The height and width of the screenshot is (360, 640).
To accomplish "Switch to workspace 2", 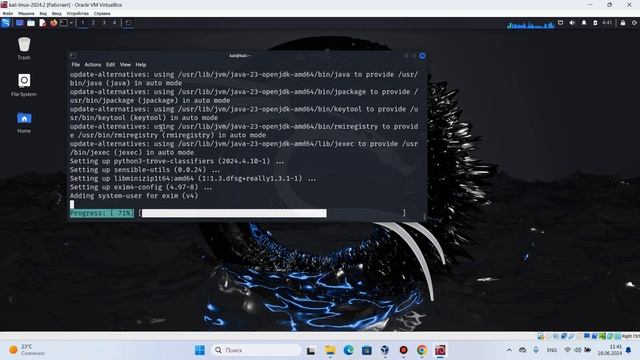I will point(93,23).
